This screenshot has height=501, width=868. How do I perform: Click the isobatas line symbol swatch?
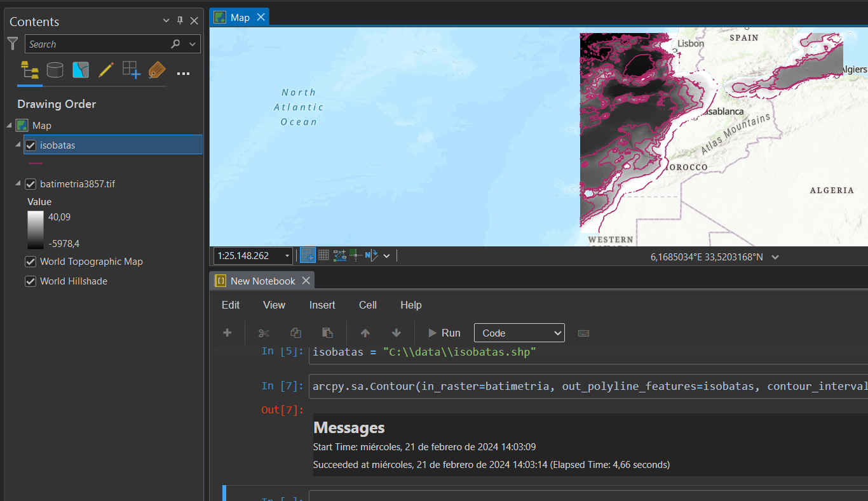(36, 163)
